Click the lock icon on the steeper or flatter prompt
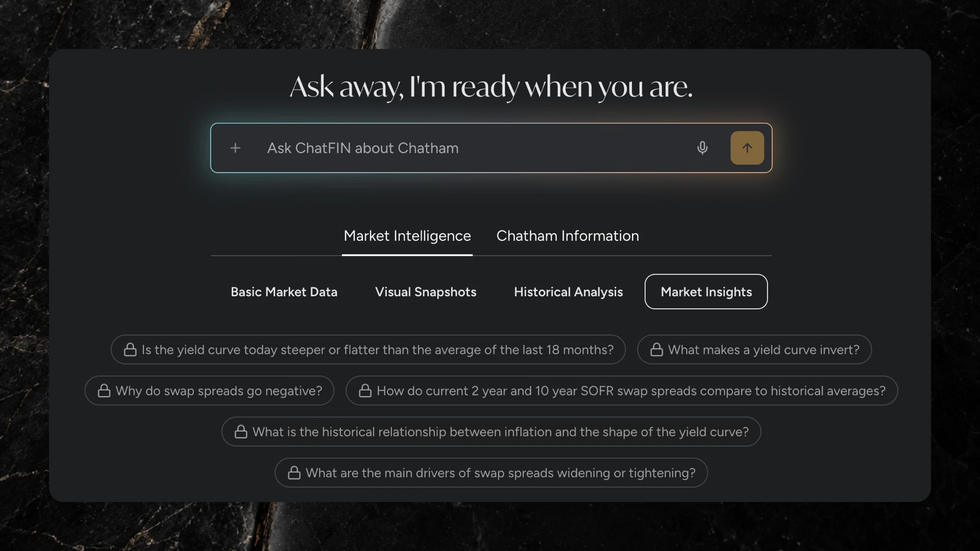 tap(130, 349)
